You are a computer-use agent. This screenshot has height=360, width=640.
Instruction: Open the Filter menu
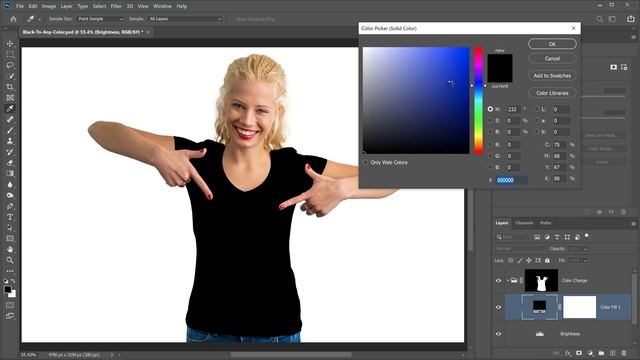[x=116, y=6]
